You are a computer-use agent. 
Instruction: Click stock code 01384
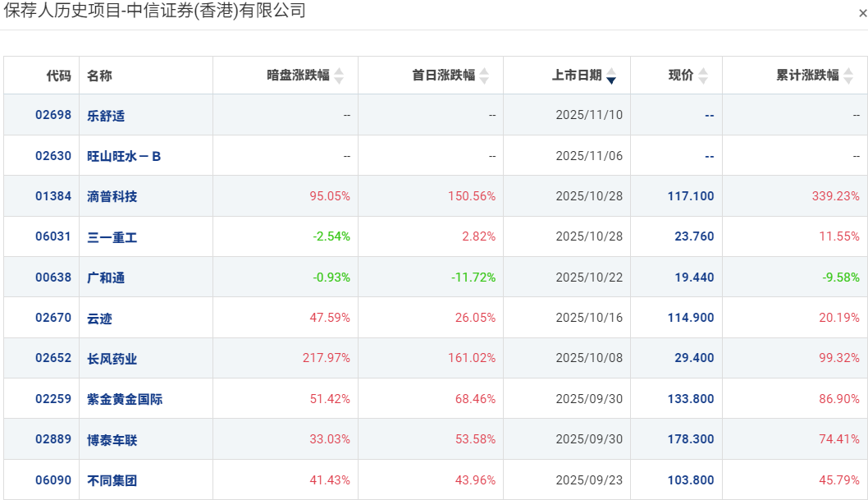pyautogui.click(x=53, y=196)
